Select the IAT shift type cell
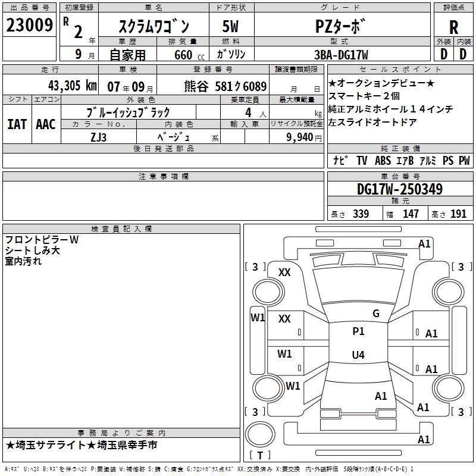476x476 pixels. (17, 124)
